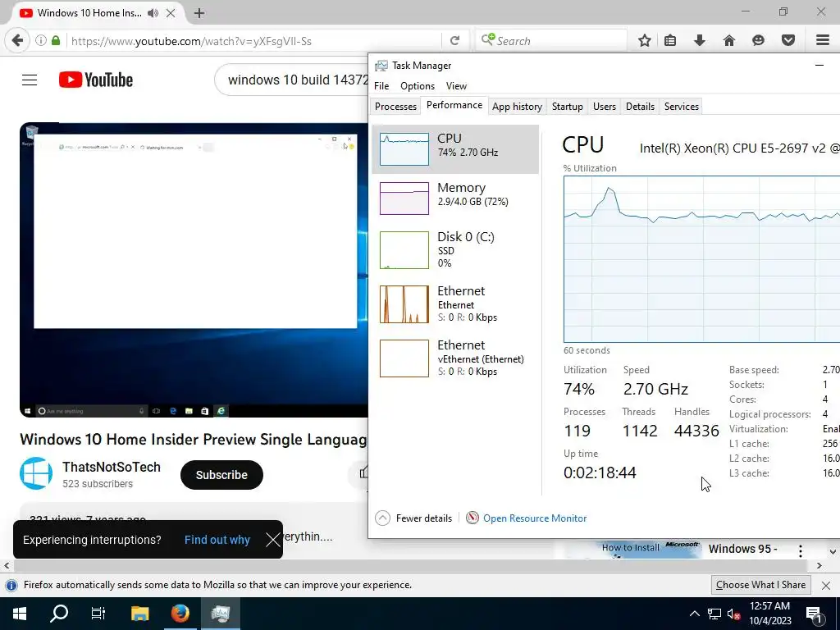Image resolution: width=840 pixels, height=630 pixels.
Task: Click the Firefox back arrow button
Action: [17, 41]
